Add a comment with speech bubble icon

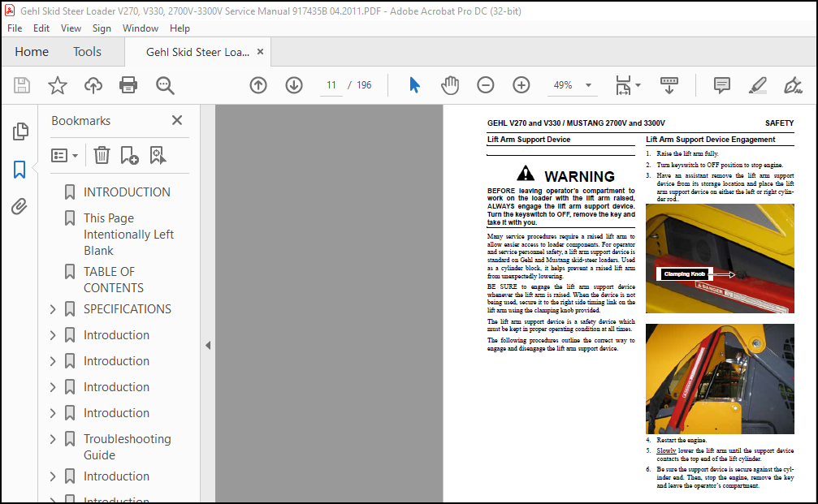point(722,85)
